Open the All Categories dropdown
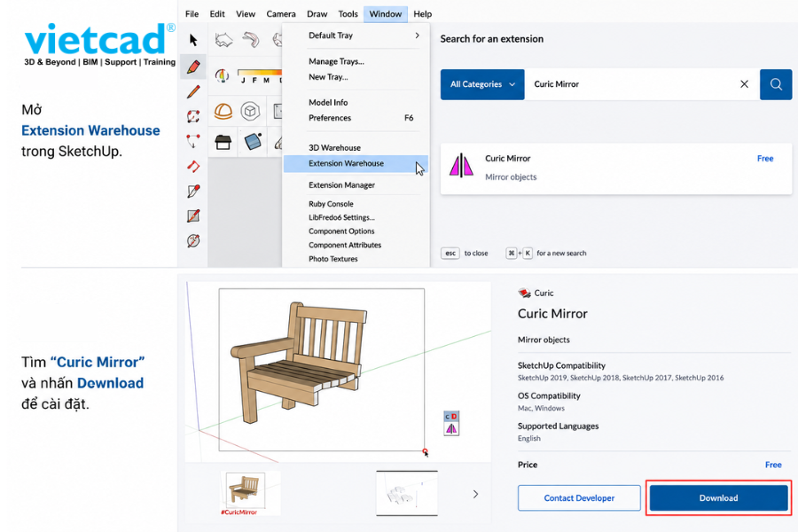Viewport: 798px width, 532px height. coord(482,84)
